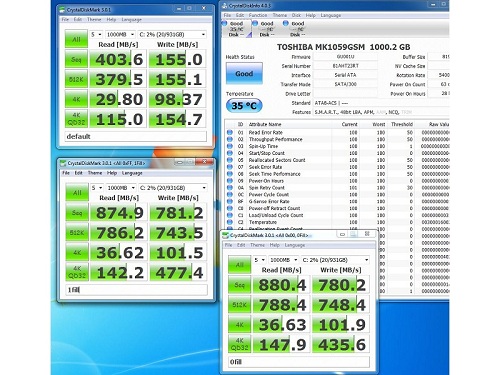Click status icon for Throughput Performance row
Viewport: 500px width, 375px height.
pos(230,139)
